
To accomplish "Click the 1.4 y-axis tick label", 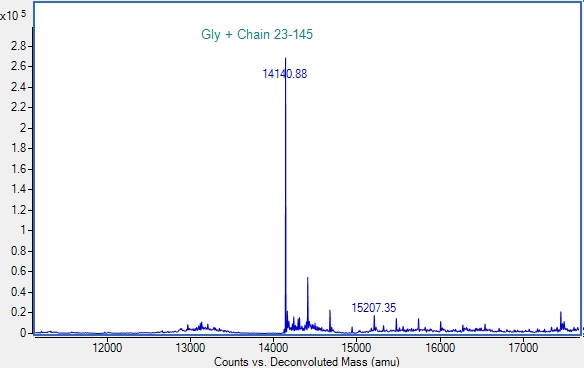I will pyautogui.click(x=19, y=189).
